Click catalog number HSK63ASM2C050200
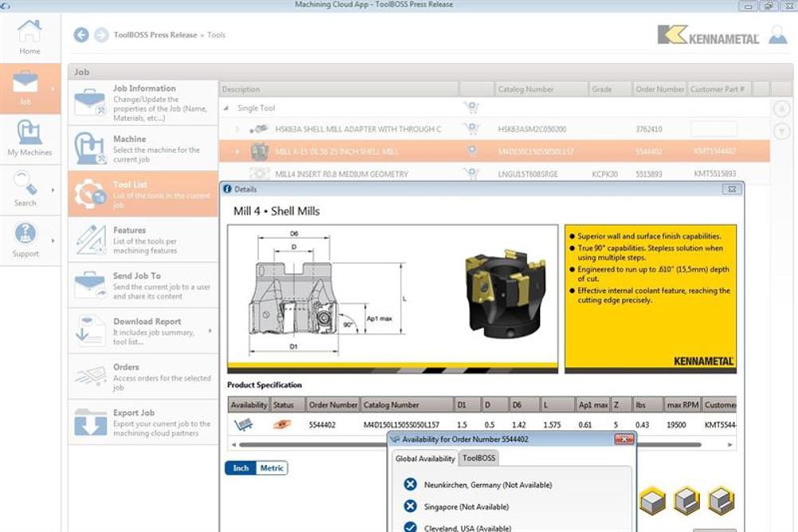This screenshot has width=798, height=532. click(x=532, y=129)
